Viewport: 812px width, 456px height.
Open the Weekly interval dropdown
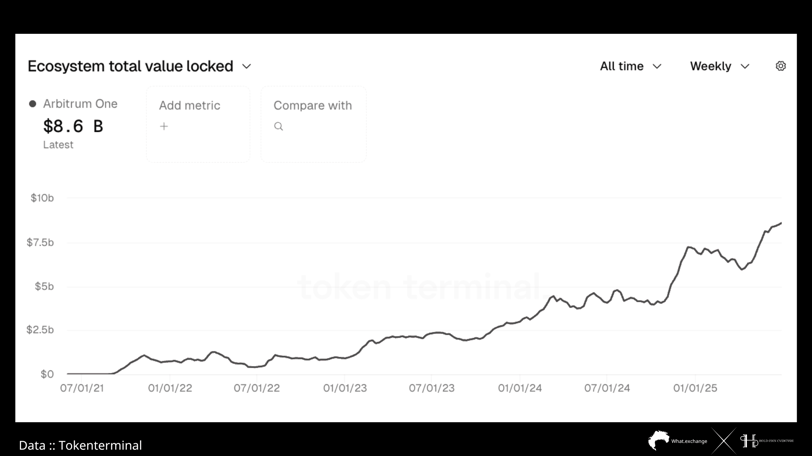click(719, 66)
